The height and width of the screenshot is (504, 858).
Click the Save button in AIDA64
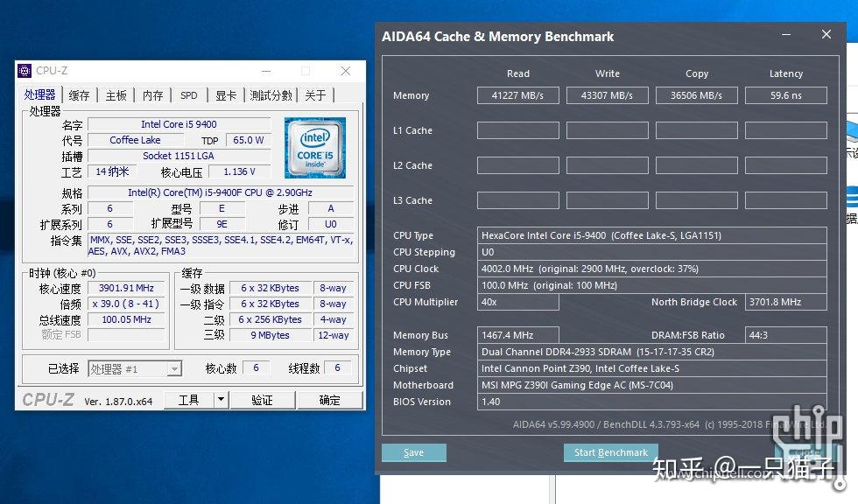[413, 452]
